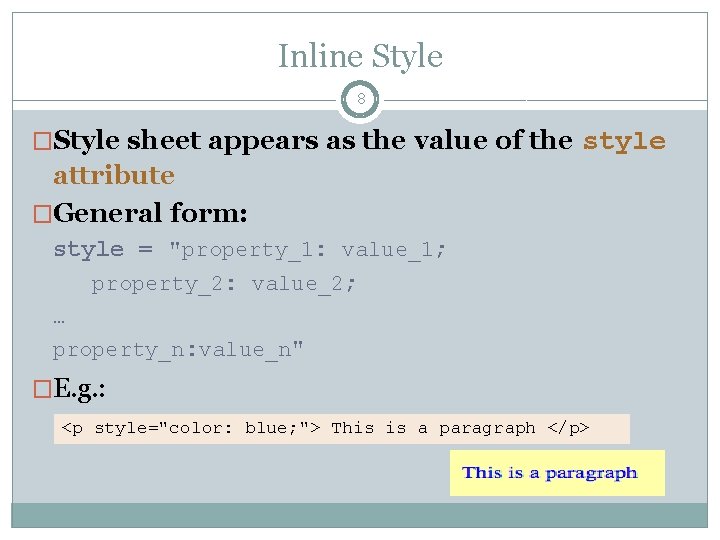
Task: Click the pink HTML paragraph code example box
Action: tap(342, 429)
